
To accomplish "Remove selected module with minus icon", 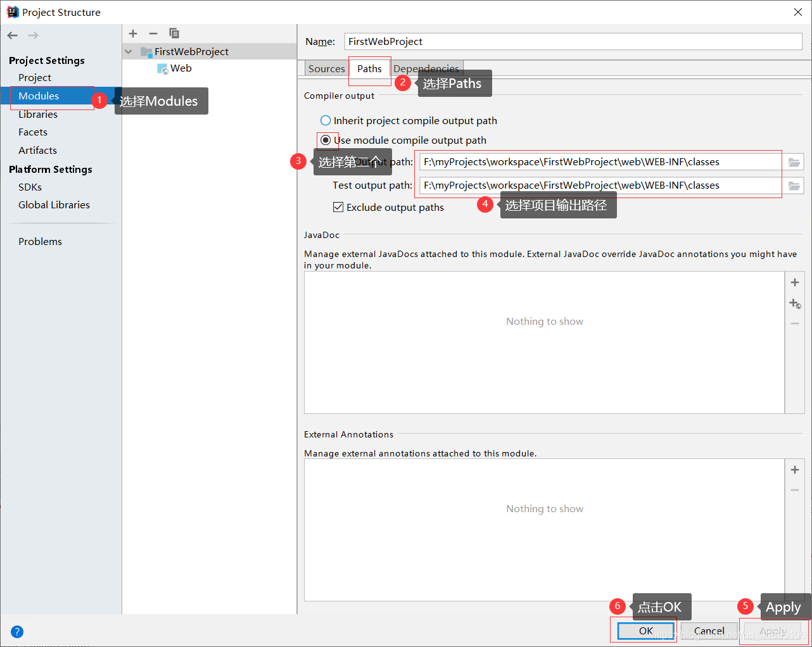I will (153, 34).
